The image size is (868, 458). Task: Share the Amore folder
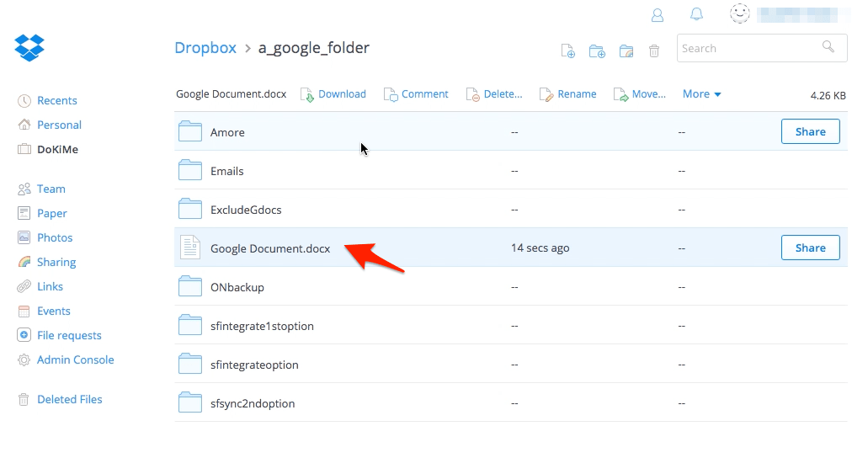[811, 132]
